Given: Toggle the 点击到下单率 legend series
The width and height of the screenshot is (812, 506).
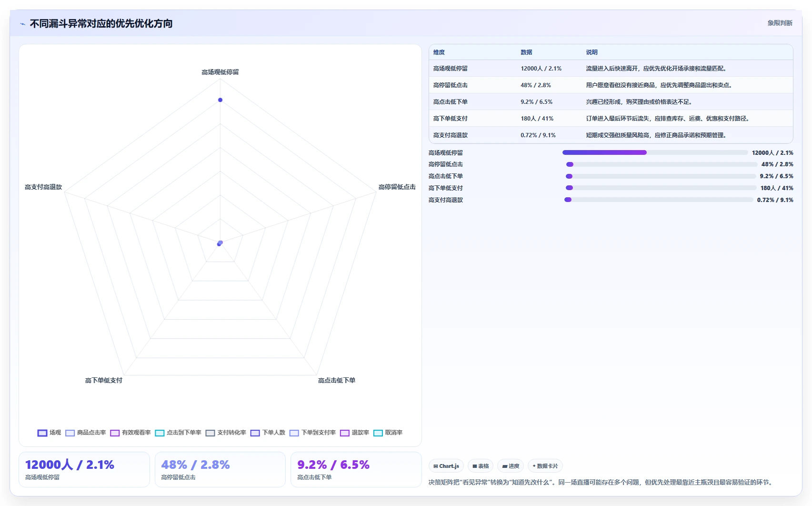Looking at the screenshot, I should coord(178,433).
